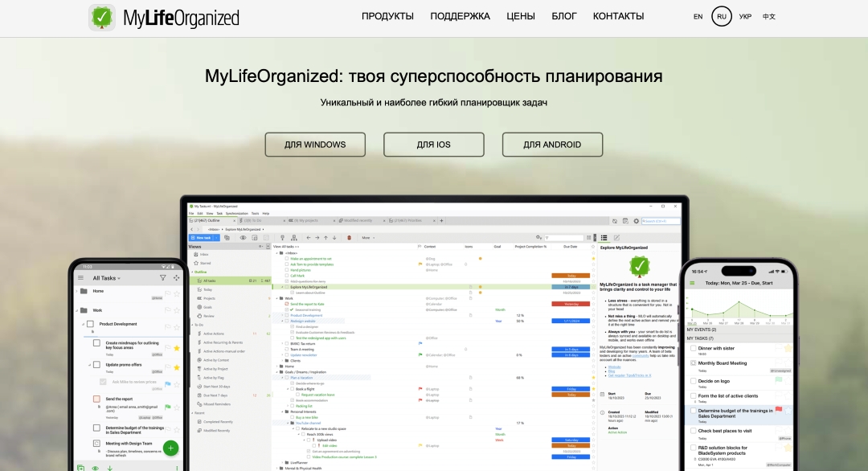
Task: Open the ПРОДУКТЫ menu
Action: 387,16
